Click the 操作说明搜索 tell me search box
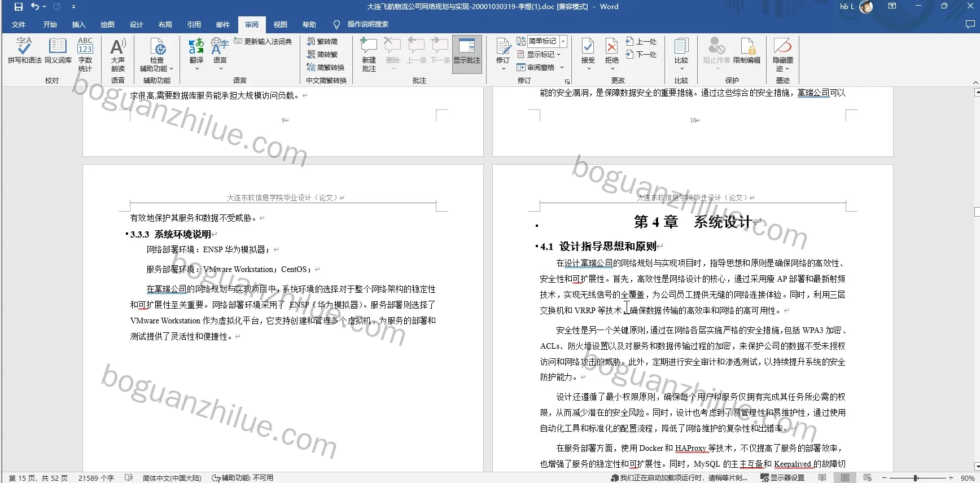This screenshot has height=483, width=980. 368,24
